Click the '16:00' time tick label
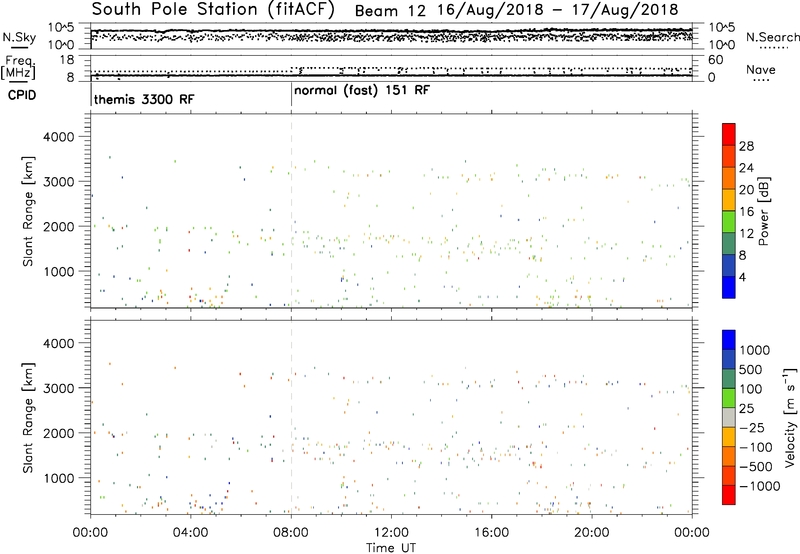 point(491,533)
